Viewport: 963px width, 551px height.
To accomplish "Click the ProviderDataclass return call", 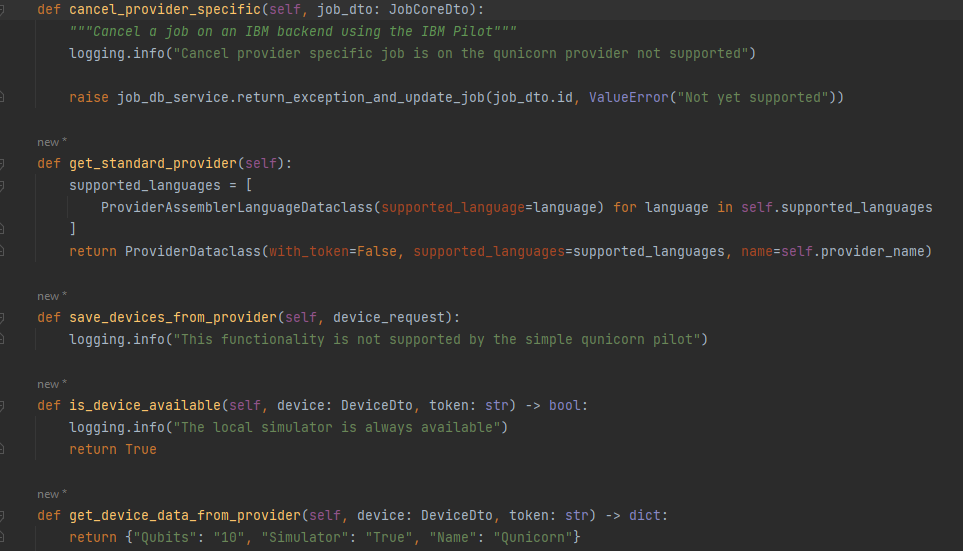I will pyautogui.click(x=193, y=252).
